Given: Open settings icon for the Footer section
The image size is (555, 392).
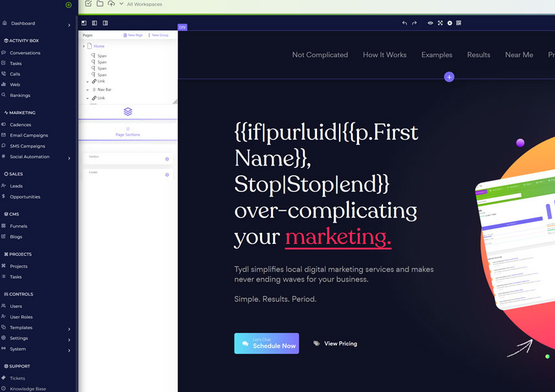Looking at the screenshot, I should point(167,175).
